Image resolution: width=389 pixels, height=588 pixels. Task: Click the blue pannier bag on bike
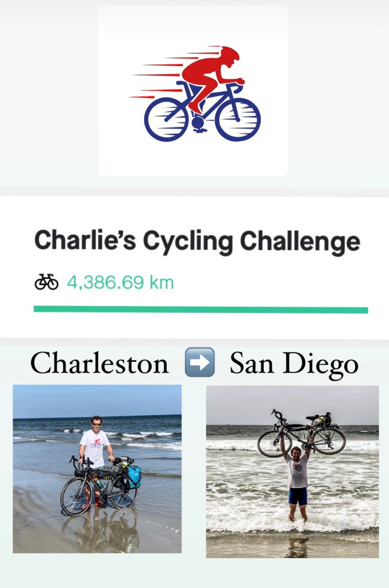[133, 478]
